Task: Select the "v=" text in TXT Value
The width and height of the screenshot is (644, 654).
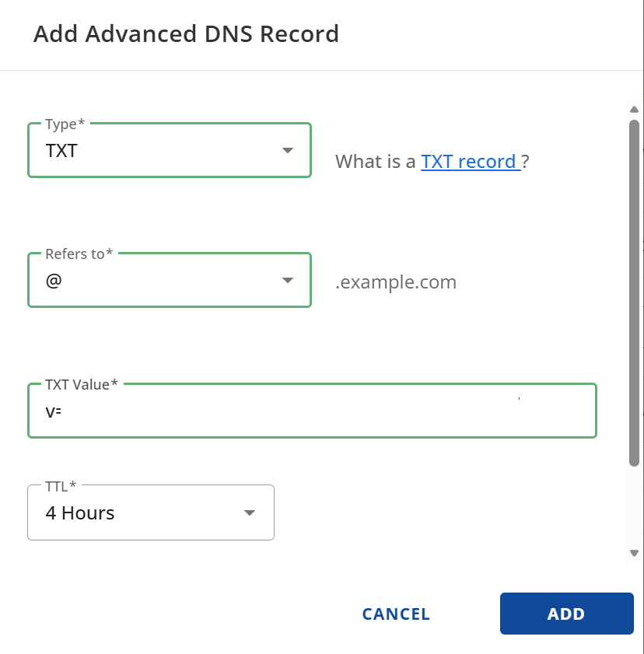Action: [x=54, y=411]
